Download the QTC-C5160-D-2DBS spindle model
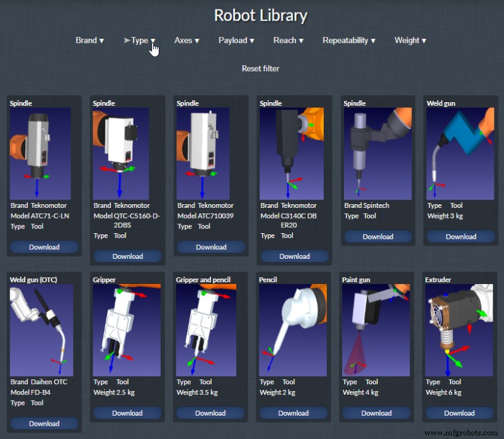Image resolution: width=504 pixels, height=439 pixels. tap(127, 256)
